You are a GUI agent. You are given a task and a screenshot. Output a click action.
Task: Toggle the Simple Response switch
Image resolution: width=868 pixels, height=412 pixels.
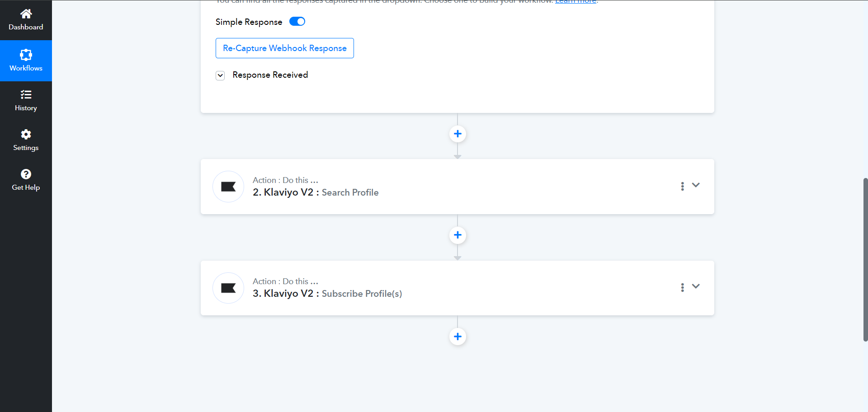click(297, 21)
